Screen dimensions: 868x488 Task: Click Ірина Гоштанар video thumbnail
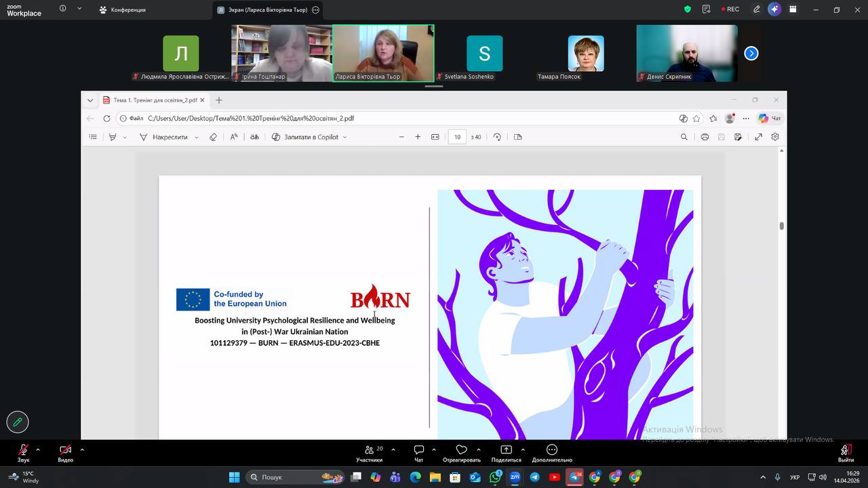coord(281,53)
